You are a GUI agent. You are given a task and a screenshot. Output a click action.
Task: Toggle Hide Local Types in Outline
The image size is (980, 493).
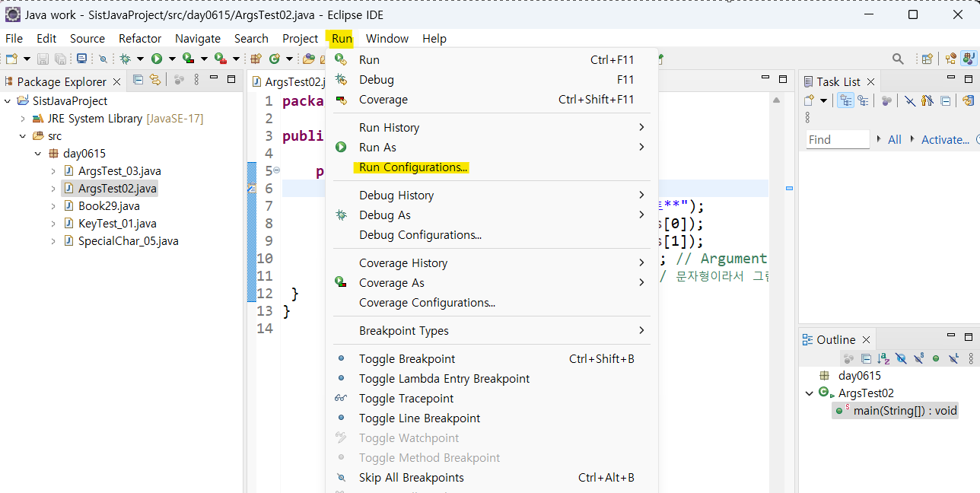point(953,358)
